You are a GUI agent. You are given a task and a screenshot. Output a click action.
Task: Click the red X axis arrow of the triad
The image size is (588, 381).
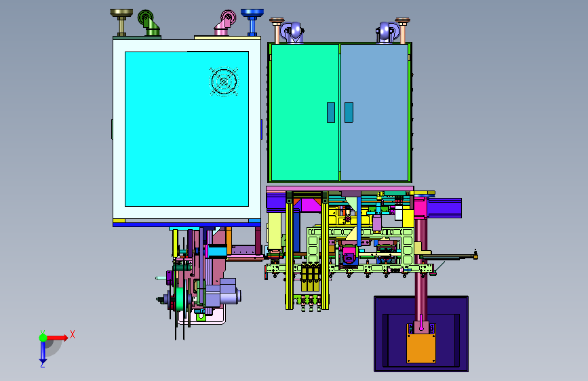coord(57,338)
